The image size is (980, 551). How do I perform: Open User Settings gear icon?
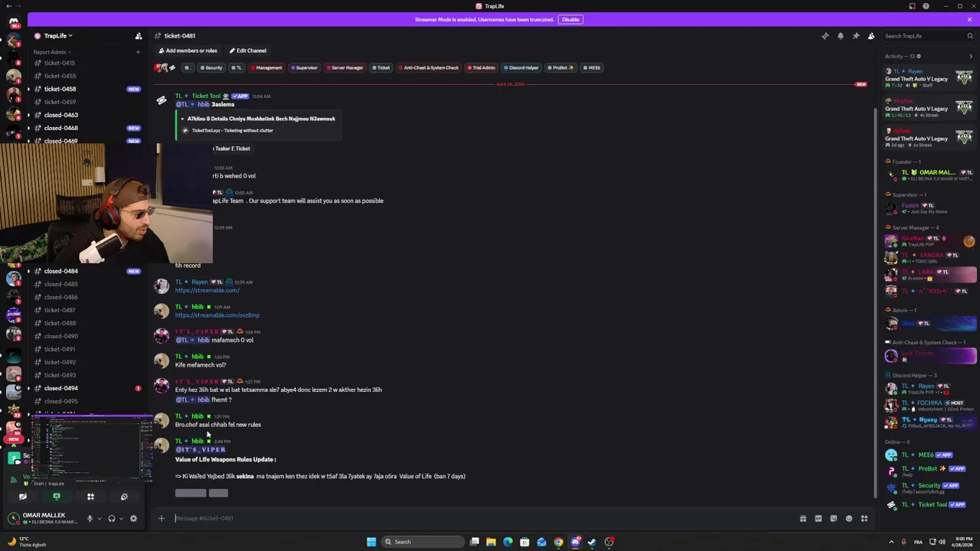[133, 519]
